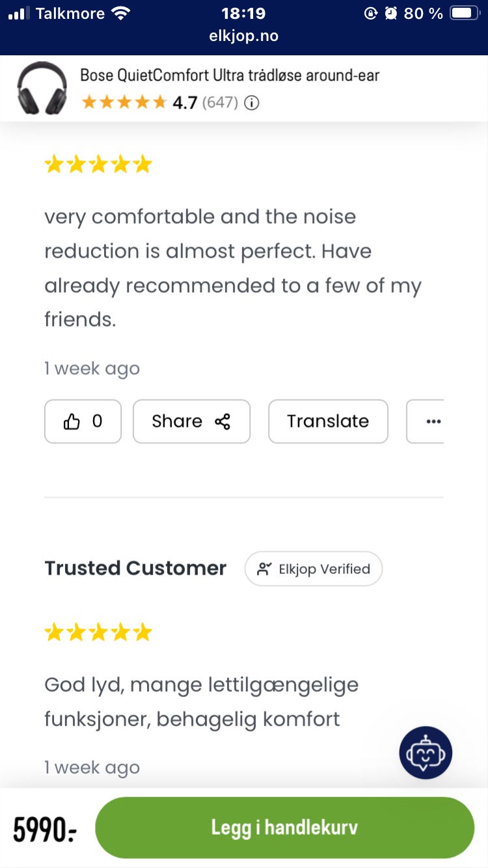Tap the verified user person icon
This screenshot has height=868, width=488.
(x=264, y=569)
